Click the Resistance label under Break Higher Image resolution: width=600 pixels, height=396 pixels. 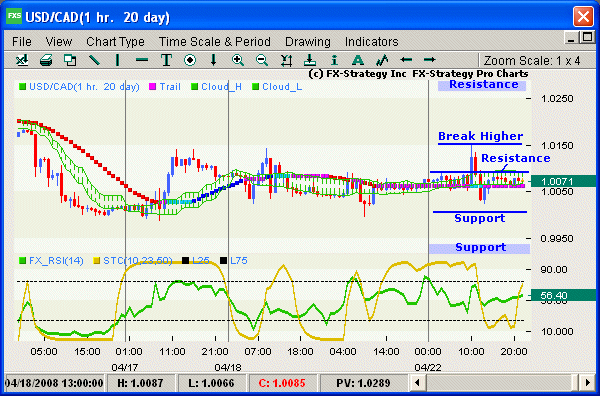click(515, 158)
